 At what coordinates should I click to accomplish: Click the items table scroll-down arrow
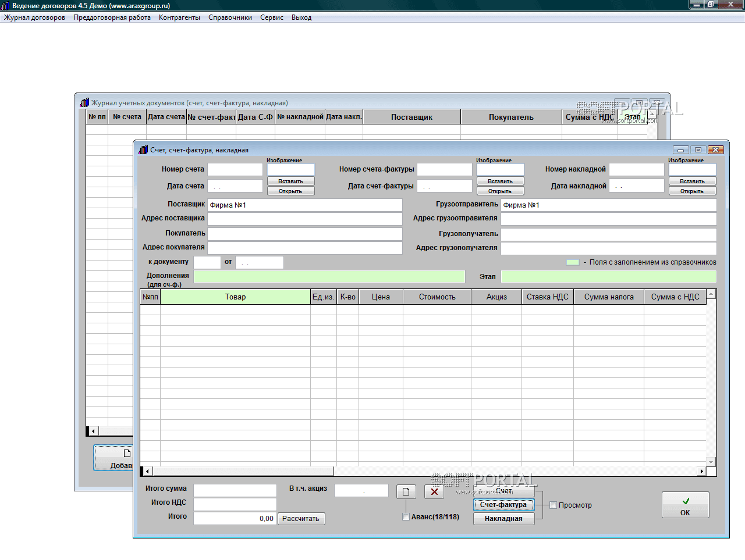coord(711,462)
